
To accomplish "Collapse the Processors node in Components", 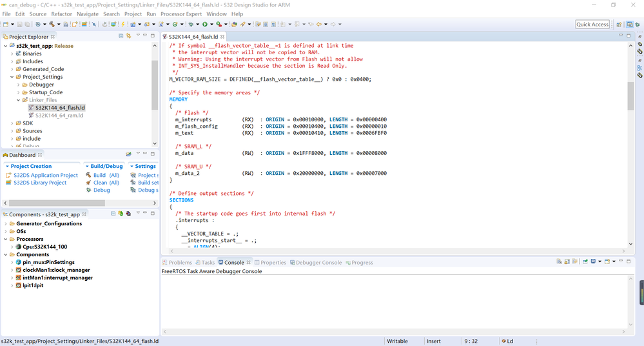I will click(x=5, y=239).
